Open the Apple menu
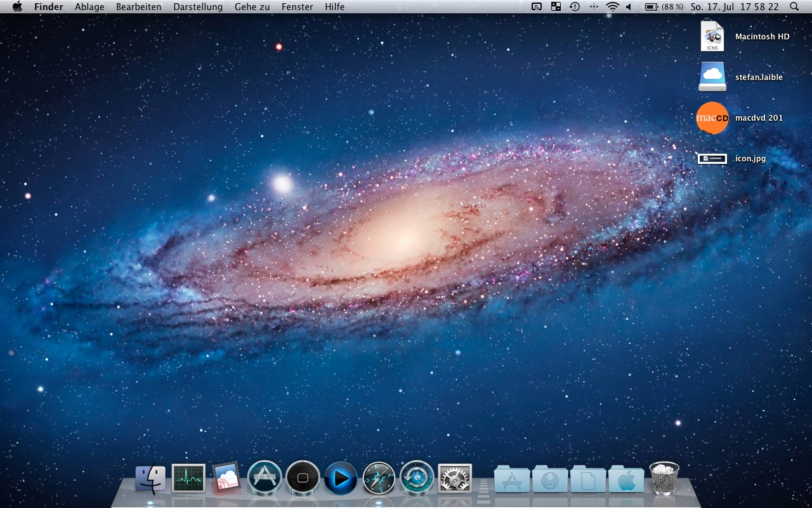 pos(17,7)
